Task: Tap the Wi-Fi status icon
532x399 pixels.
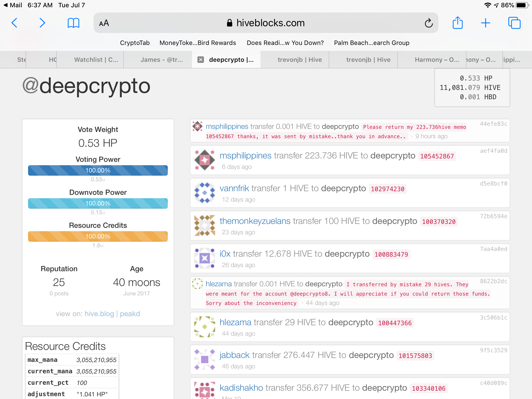Action: pos(488,5)
